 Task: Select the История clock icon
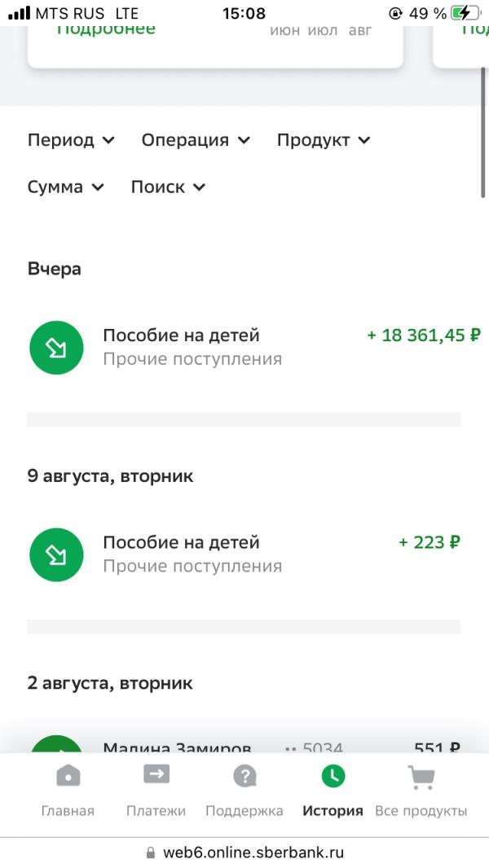333,776
